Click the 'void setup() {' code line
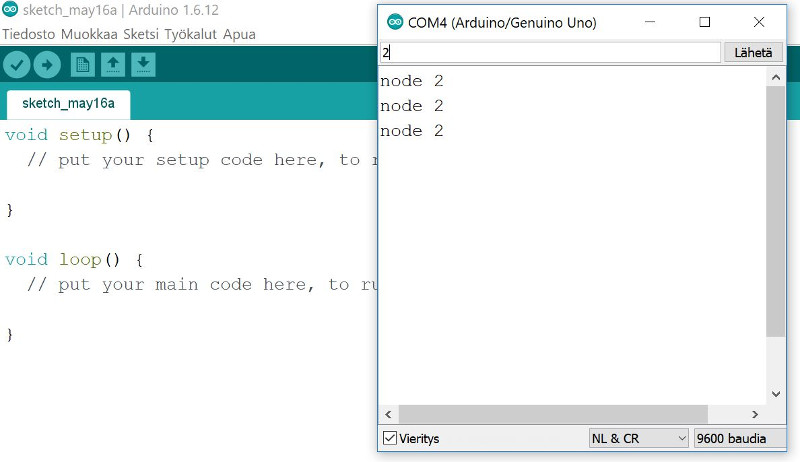This screenshot has height=462, width=800. (x=79, y=135)
